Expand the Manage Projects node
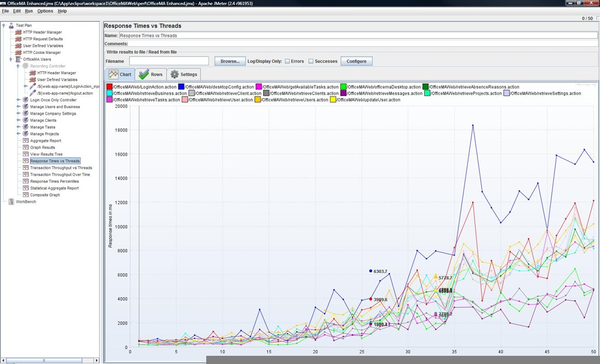The width and height of the screenshot is (600, 364). click(x=18, y=134)
